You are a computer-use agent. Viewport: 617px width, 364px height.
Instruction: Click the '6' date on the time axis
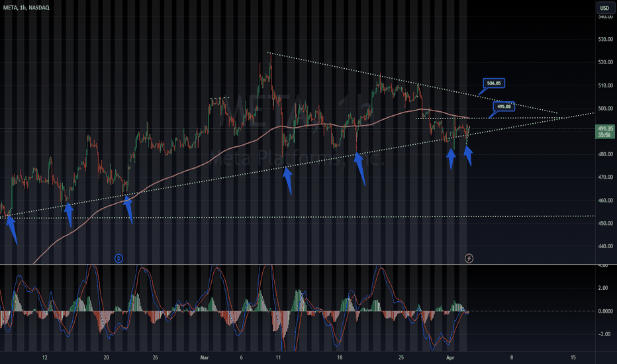coord(241,357)
